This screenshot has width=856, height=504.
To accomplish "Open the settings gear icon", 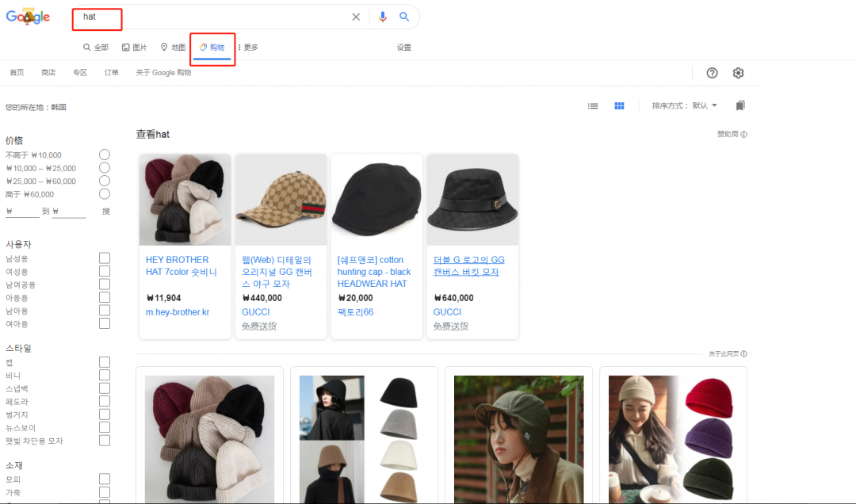I will point(738,73).
